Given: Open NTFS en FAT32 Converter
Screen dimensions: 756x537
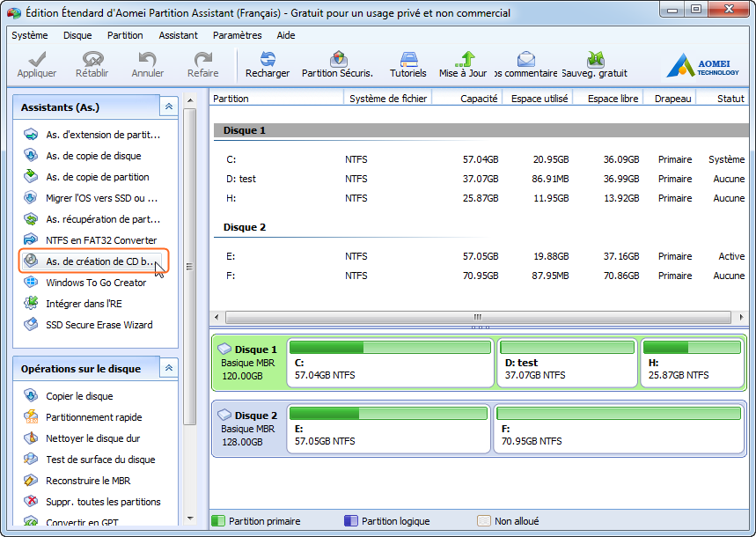Looking at the screenshot, I should point(90,240).
